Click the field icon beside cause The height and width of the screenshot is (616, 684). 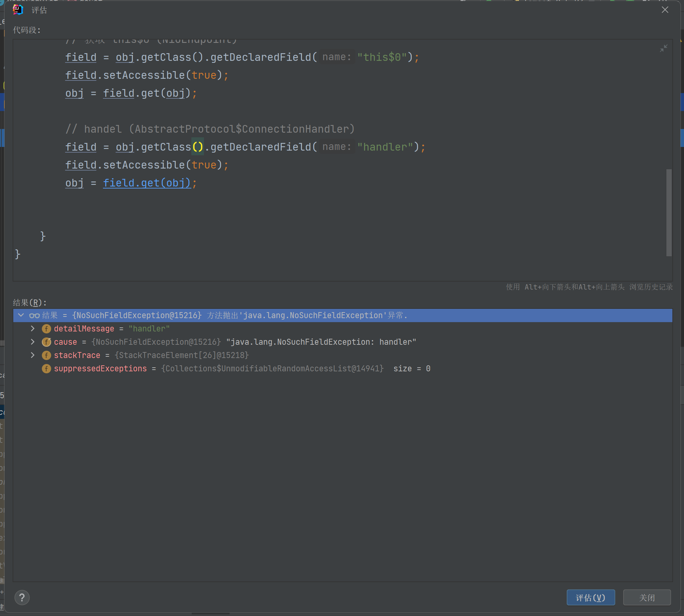(47, 342)
